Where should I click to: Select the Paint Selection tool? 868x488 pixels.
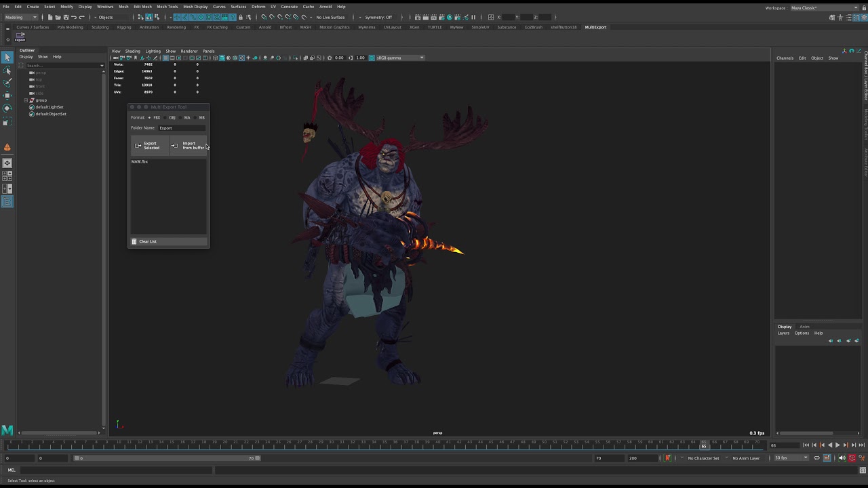[7, 83]
